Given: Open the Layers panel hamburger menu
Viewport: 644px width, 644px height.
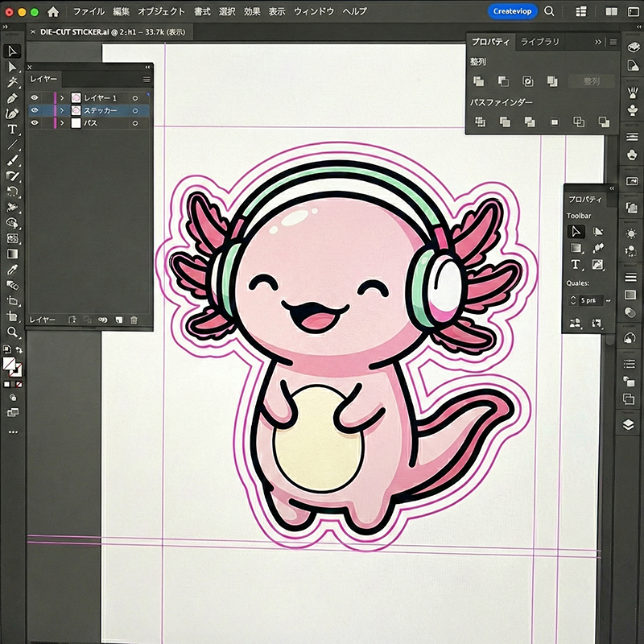Looking at the screenshot, I should click(147, 79).
